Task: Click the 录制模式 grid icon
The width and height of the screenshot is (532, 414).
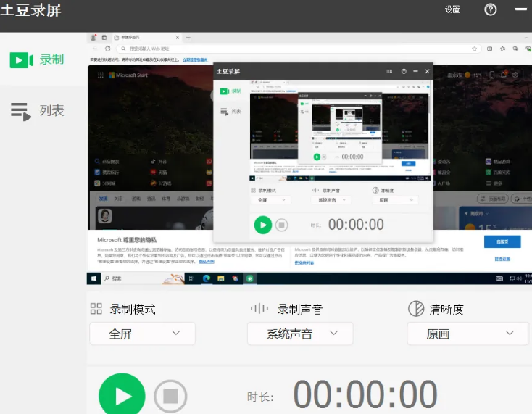Action: click(96, 309)
